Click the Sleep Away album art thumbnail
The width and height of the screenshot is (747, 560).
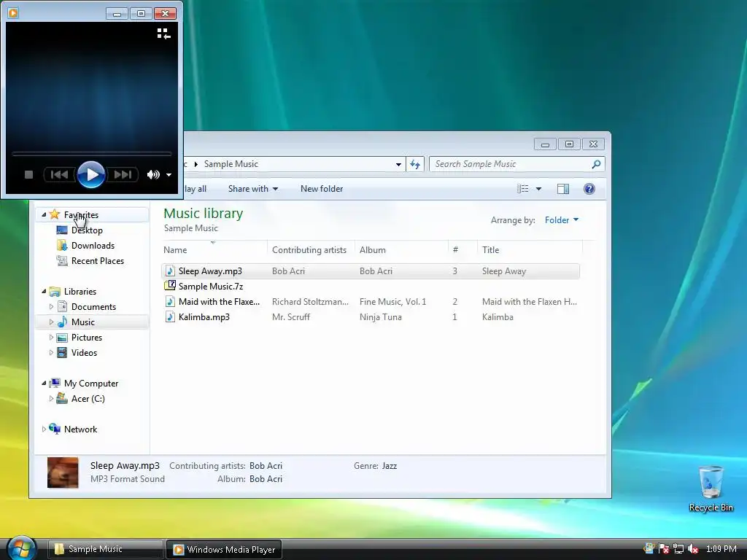tap(63, 472)
